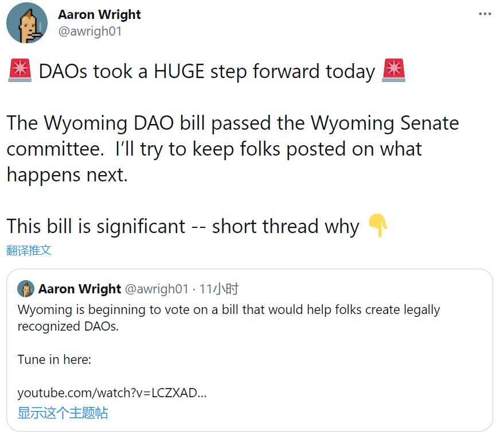The image size is (504, 442).
Task: Click the small avatar in the quoted tweet
Action: coord(26,289)
